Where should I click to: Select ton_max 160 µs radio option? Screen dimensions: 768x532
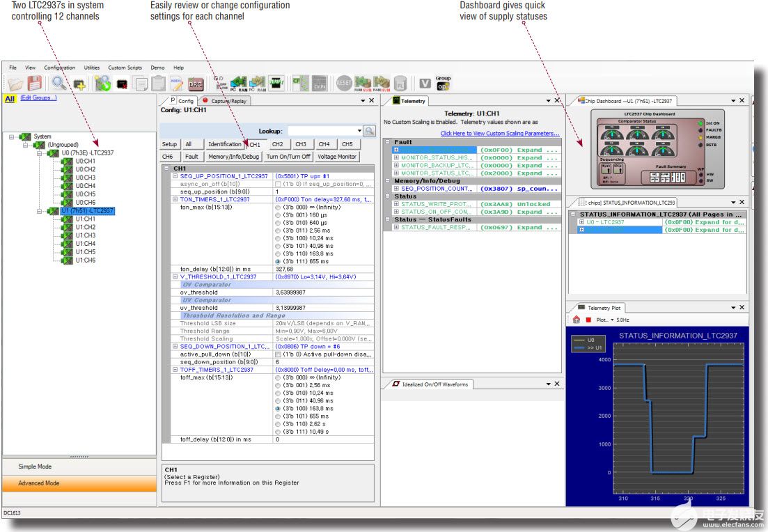[x=279, y=214]
